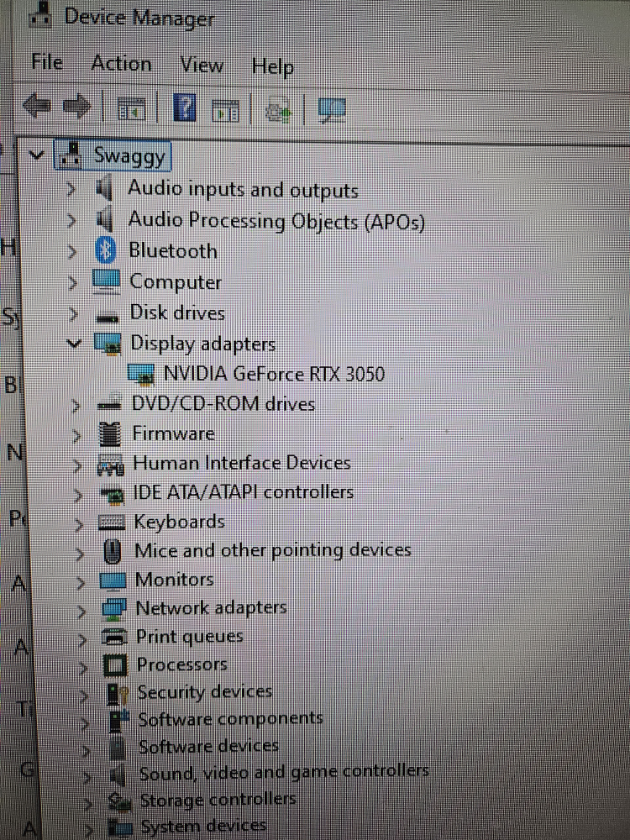The image size is (630, 840).
Task: Expand the Firmware category
Action: point(77,435)
